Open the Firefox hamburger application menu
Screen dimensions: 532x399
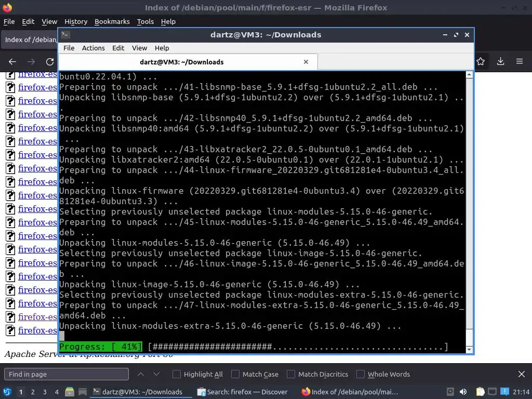click(520, 61)
